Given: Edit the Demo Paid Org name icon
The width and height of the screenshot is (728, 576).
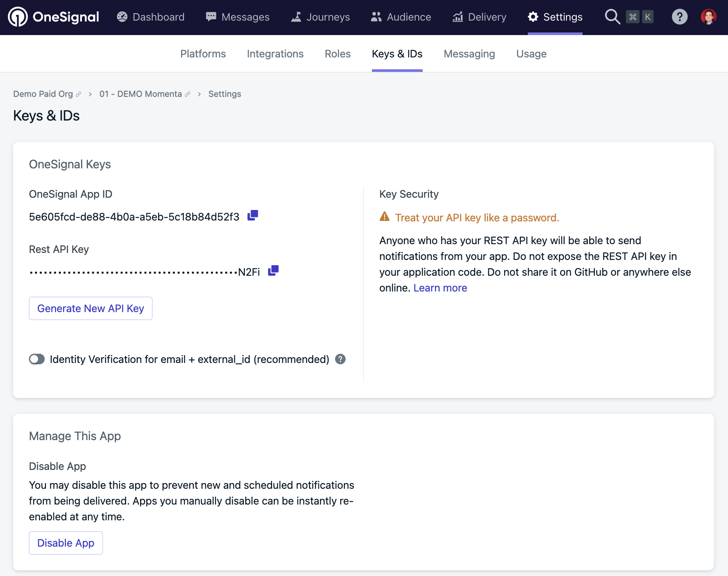Looking at the screenshot, I should 78,94.
